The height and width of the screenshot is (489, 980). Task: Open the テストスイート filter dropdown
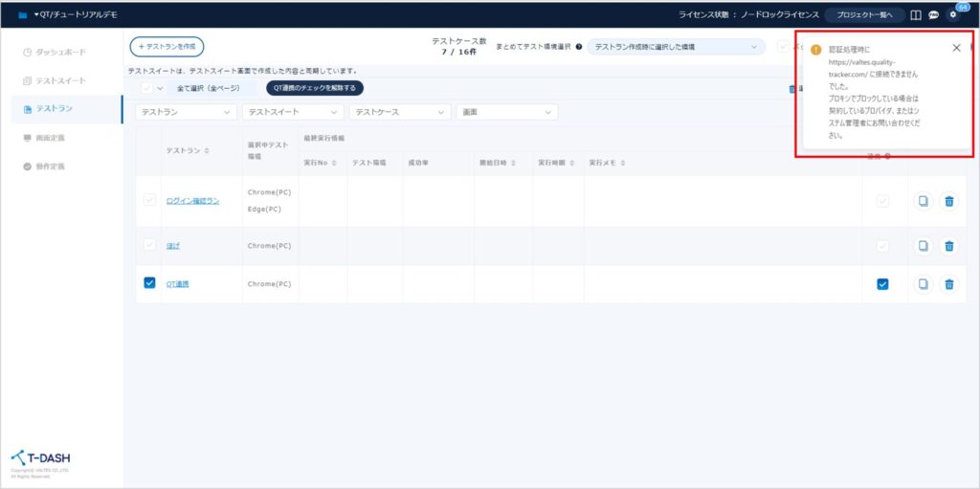[292, 112]
